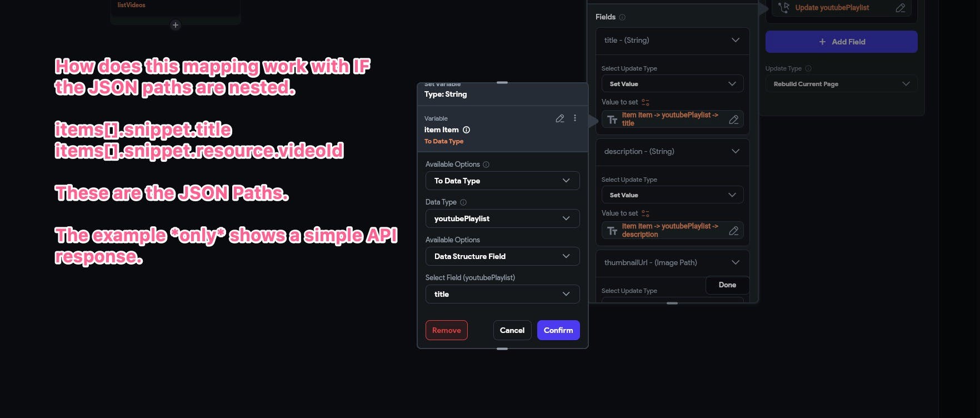Open Rebuild Current Page update type dropdown

[841, 84]
